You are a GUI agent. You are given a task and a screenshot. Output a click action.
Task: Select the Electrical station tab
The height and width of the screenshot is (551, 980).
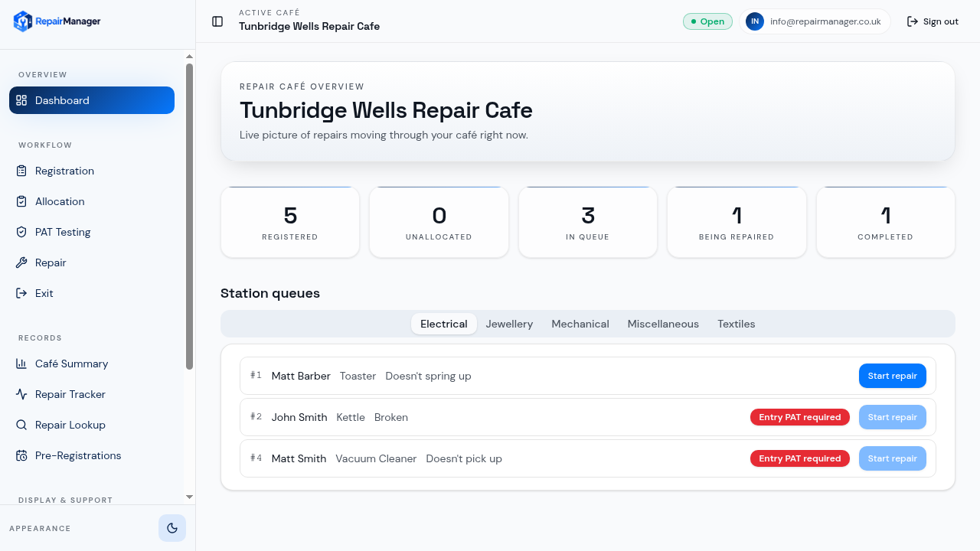click(x=444, y=324)
